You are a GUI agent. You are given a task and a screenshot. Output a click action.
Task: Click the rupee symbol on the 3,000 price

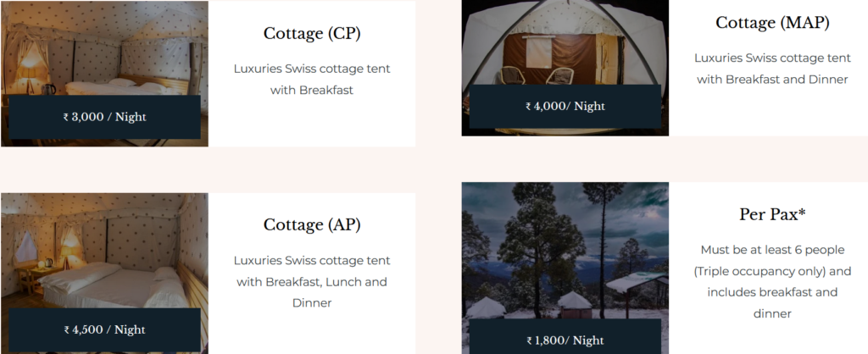tap(66, 117)
